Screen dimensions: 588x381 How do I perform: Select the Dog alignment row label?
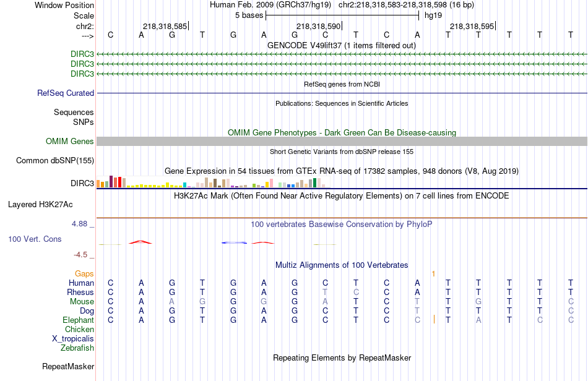click(x=87, y=311)
